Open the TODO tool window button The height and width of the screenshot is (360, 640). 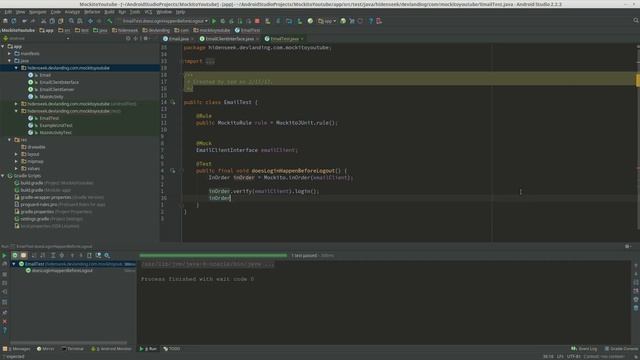coord(172,349)
